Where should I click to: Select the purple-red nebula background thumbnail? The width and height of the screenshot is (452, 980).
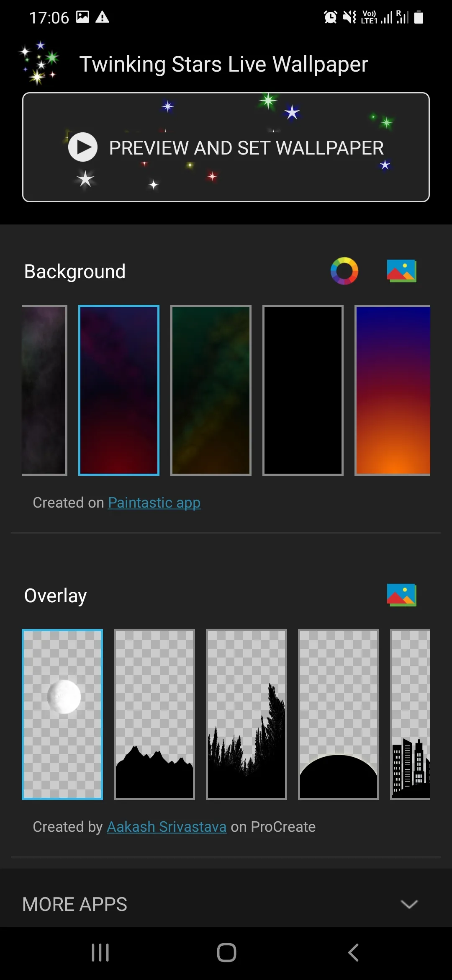pos(119,390)
